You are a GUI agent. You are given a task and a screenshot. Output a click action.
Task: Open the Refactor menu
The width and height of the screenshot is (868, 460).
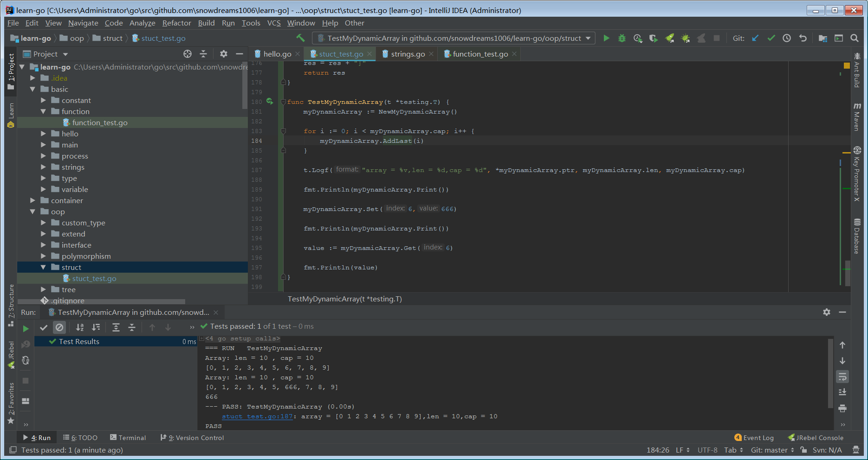click(176, 23)
